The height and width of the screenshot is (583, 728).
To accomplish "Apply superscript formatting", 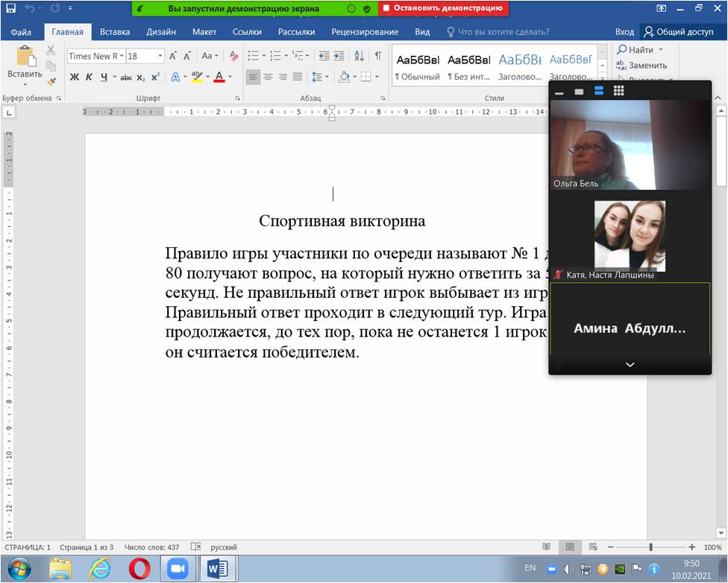I will 155,77.
